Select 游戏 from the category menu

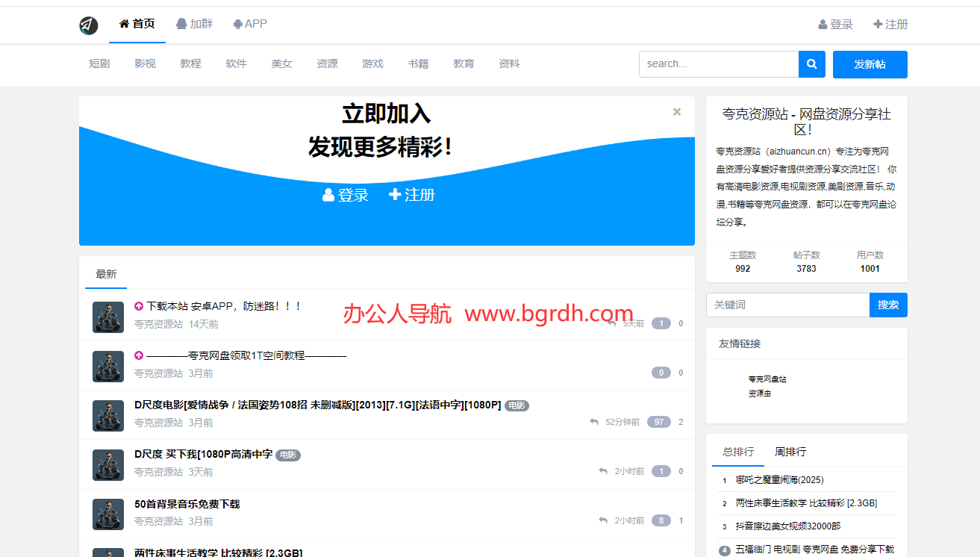coord(372,63)
